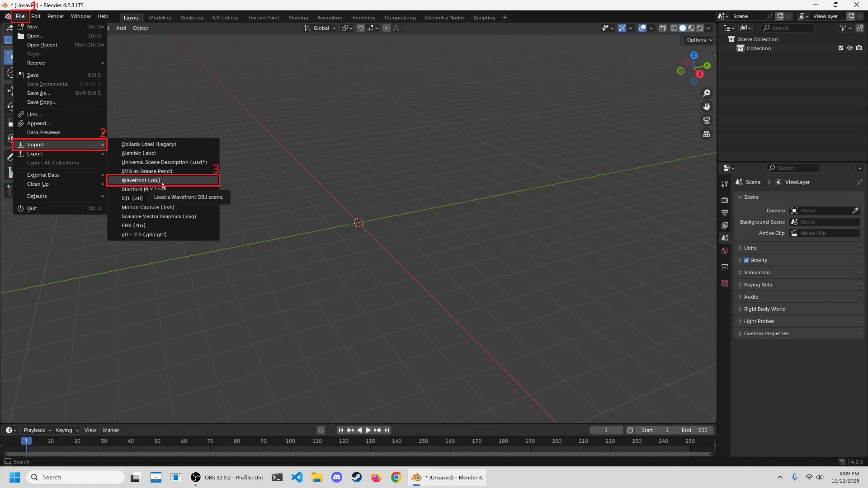The width and height of the screenshot is (868, 488).
Task: Open the Render properties tab icon
Action: pyautogui.click(x=725, y=200)
